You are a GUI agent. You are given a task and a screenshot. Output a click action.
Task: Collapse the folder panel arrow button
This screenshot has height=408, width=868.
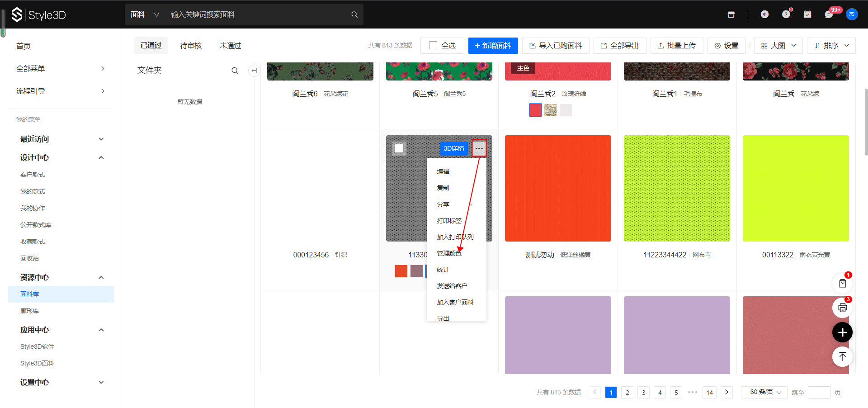254,71
